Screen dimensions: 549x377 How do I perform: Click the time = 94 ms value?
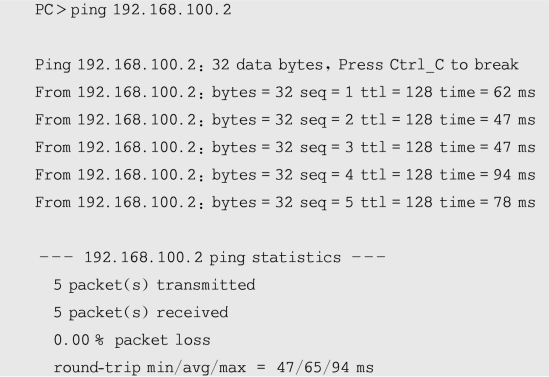pyautogui.click(x=488, y=175)
